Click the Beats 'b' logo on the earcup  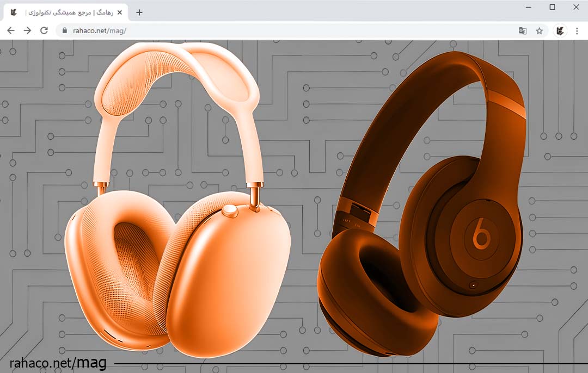click(x=481, y=234)
